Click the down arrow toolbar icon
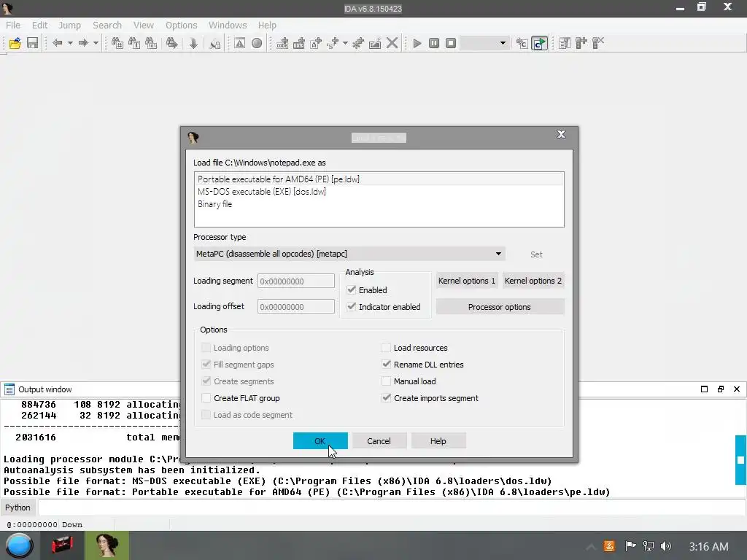Screen dimensions: 747x560 193,43
